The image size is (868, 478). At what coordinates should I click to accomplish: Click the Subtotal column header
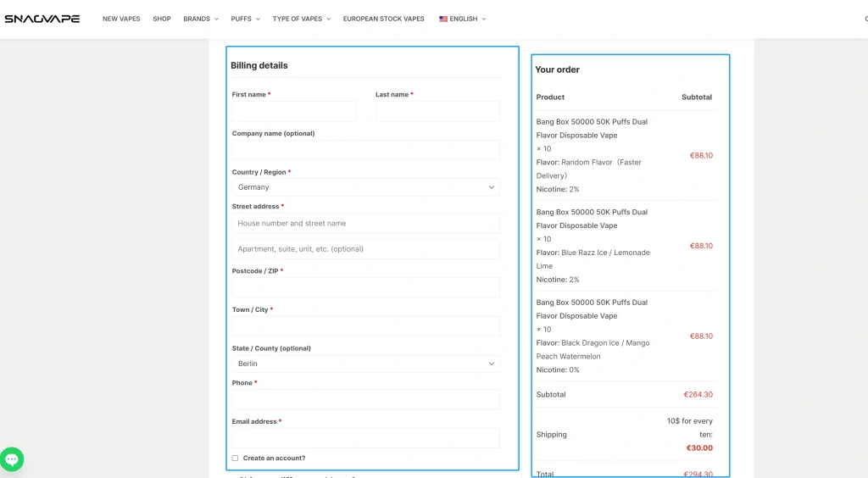click(697, 97)
